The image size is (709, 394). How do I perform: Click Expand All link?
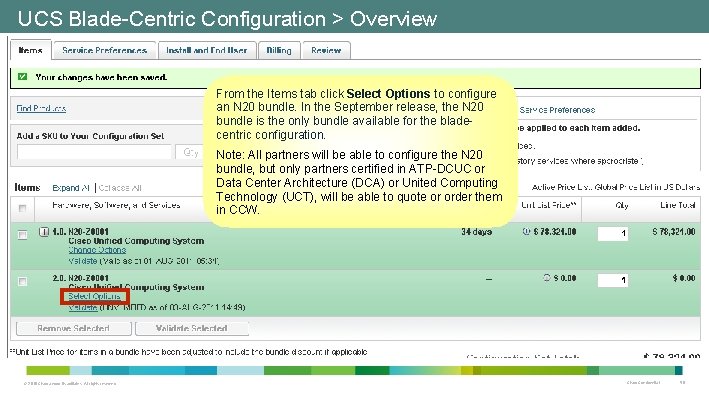(x=71, y=188)
